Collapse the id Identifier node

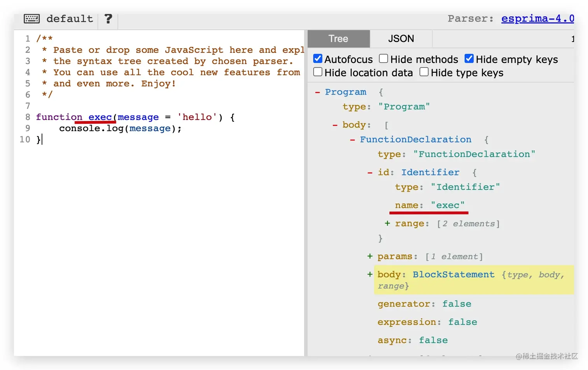[370, 172]
